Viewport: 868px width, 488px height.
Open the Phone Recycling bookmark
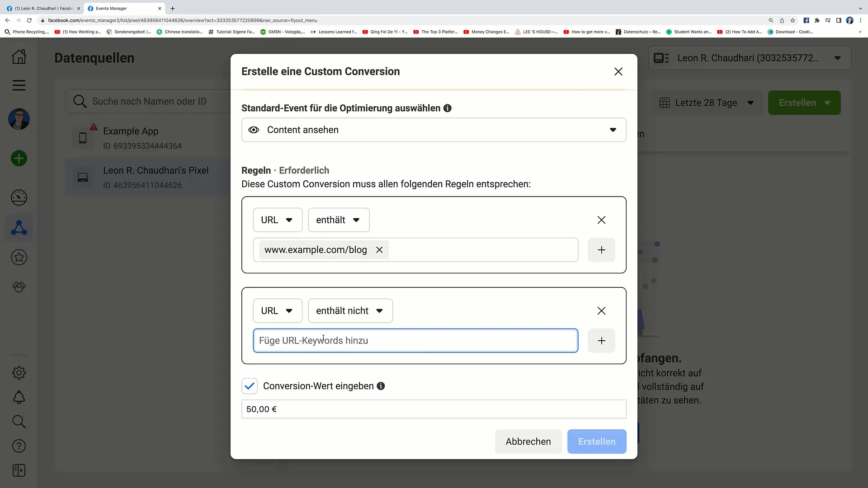pos(26,32)
